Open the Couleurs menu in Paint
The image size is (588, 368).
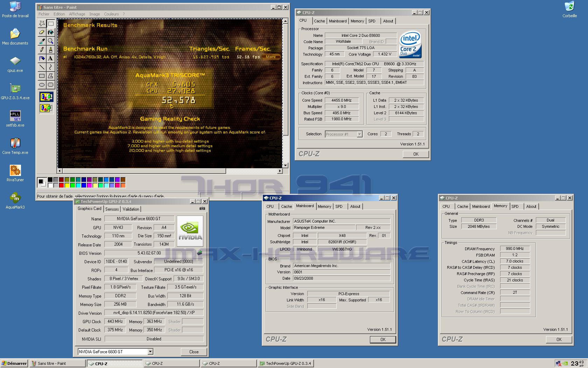tap(111, 14)
